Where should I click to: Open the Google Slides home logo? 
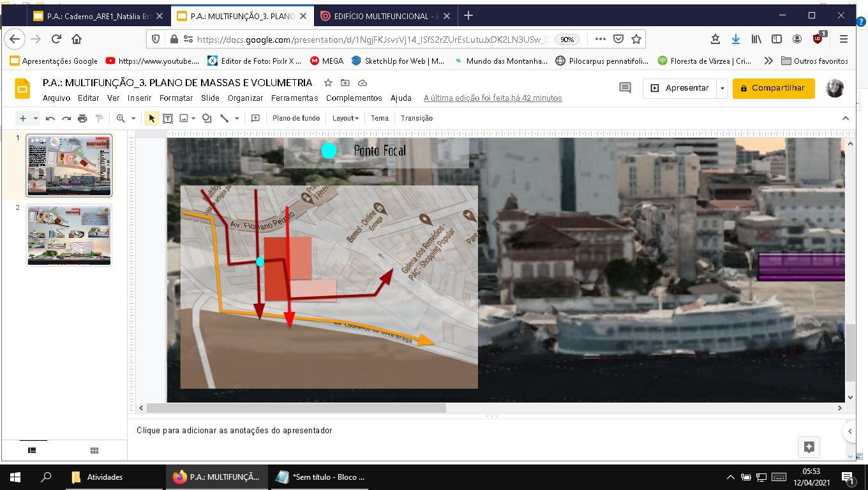coord(22,89)
